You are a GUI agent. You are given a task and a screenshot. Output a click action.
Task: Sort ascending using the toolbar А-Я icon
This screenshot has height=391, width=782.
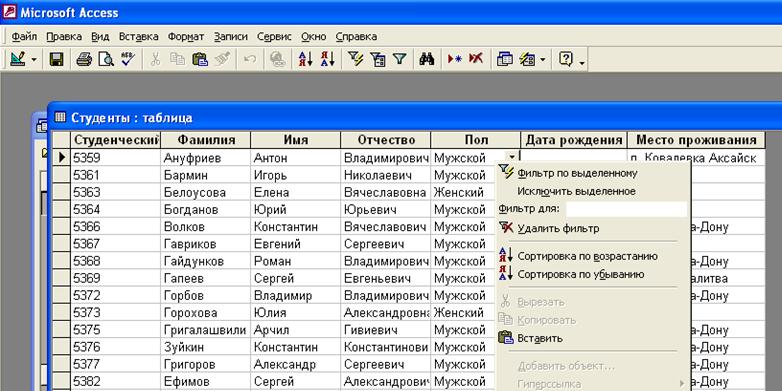[305, 59]
